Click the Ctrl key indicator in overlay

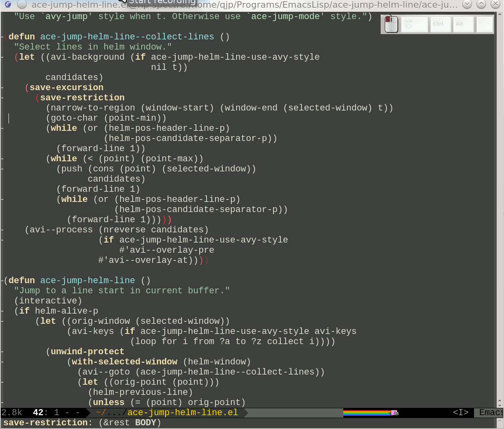(440, 24)
